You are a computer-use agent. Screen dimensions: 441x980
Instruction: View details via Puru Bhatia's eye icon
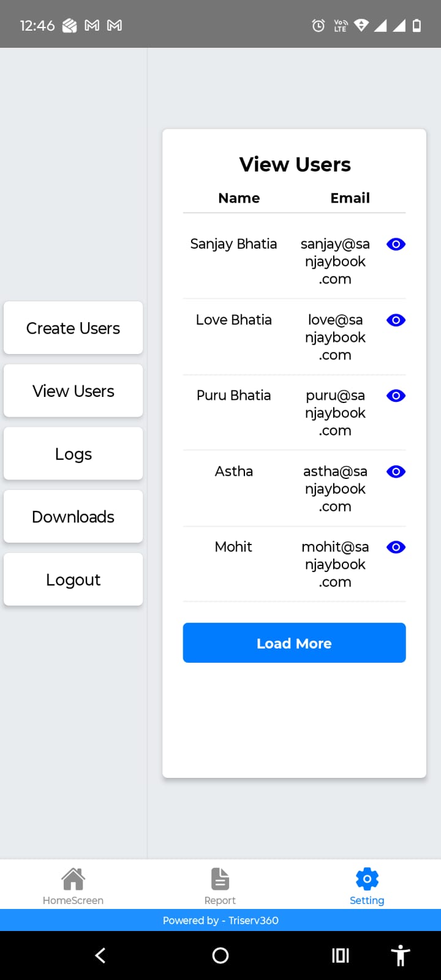(x=396, y=396)
